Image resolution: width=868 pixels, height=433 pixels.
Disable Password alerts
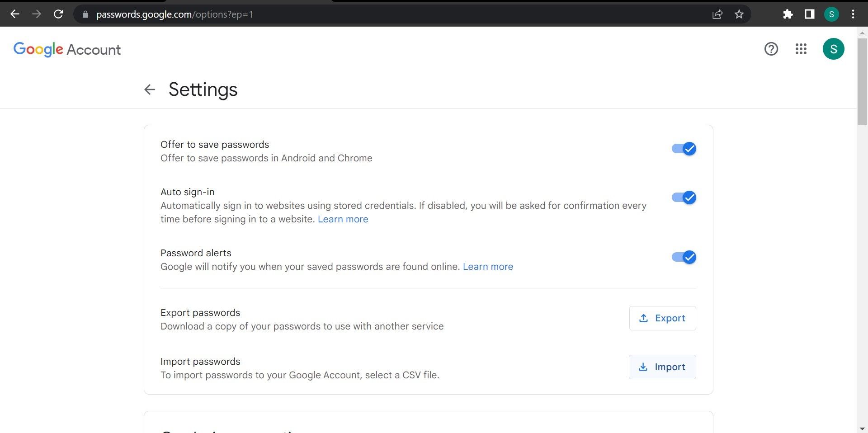684,257
